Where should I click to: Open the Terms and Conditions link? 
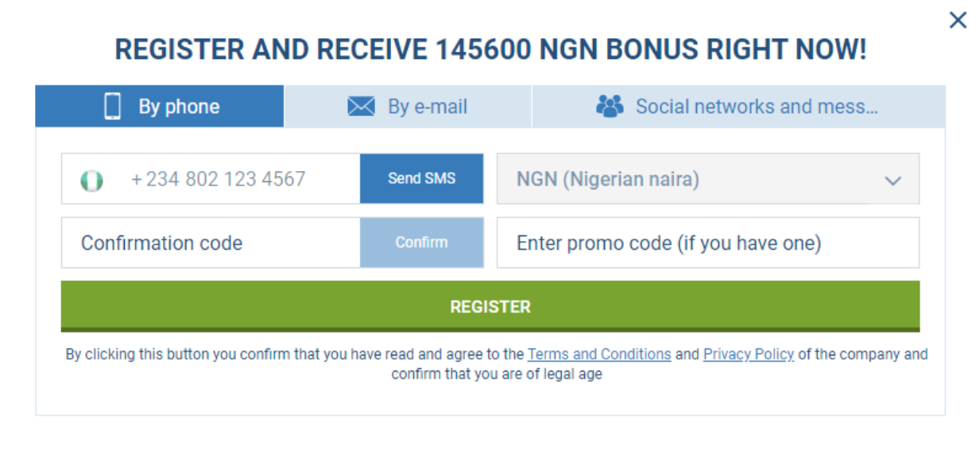click(599, 354)
